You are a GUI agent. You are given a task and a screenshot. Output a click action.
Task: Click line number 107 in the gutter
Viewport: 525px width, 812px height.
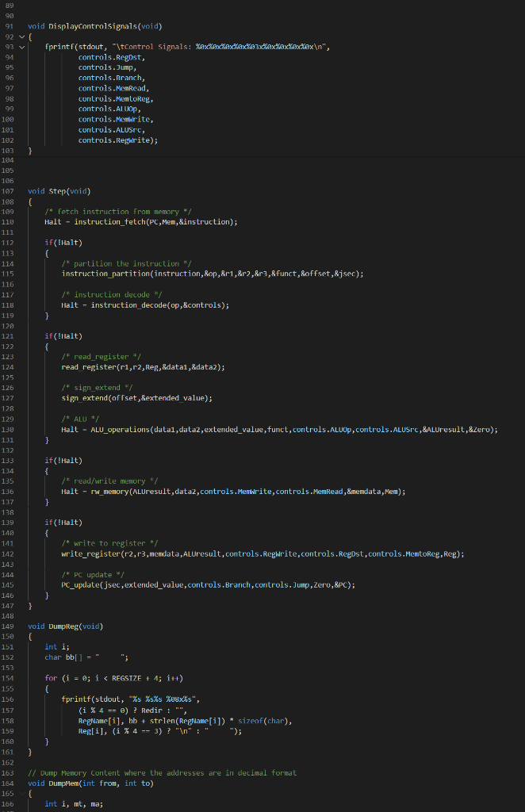(8, 191)
